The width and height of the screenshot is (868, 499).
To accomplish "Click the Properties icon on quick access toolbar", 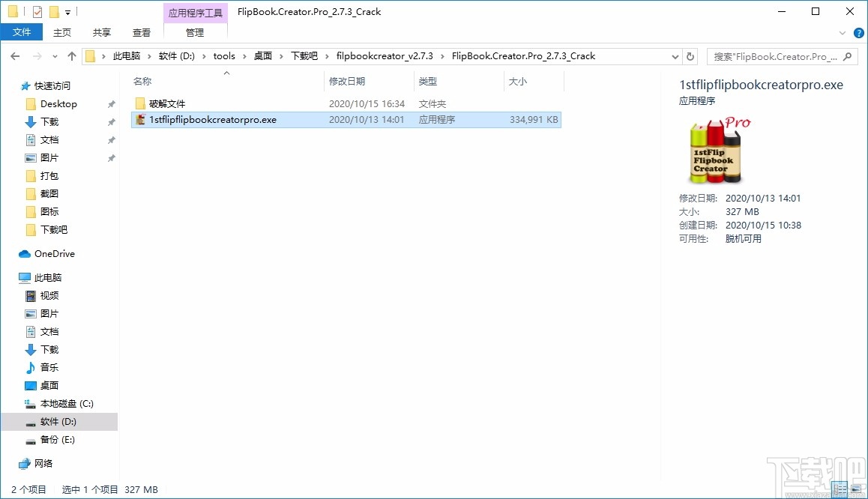I will (x=37, y=11).
